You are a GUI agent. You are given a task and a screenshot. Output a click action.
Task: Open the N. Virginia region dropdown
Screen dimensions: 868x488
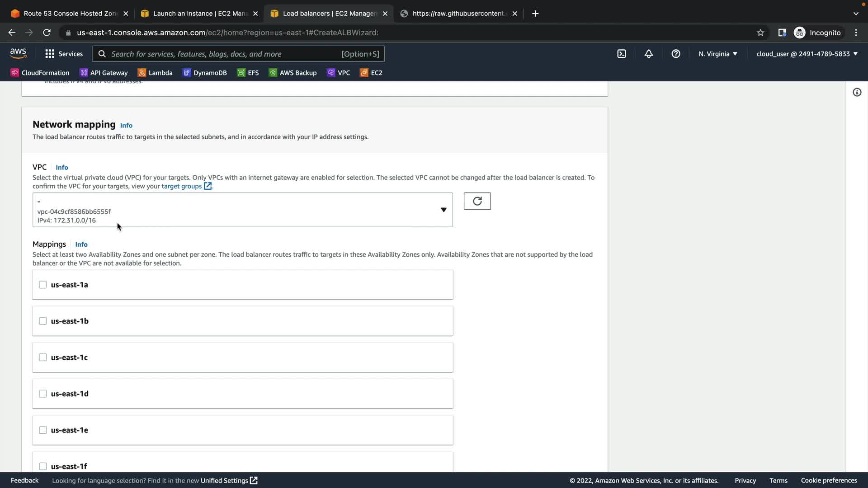click(x=717, y=54)
